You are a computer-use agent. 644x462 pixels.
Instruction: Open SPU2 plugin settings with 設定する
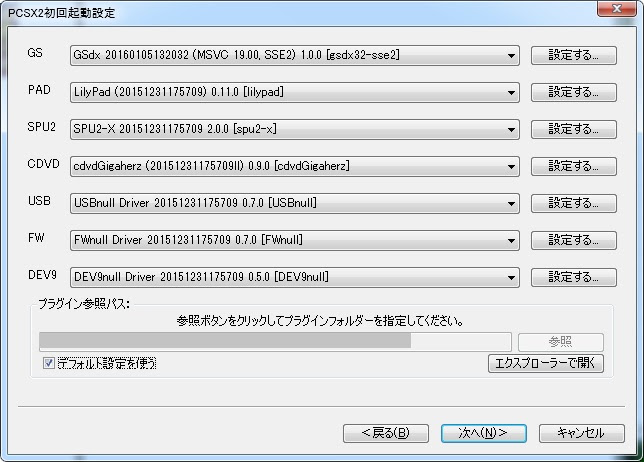[x=573, y=129]
